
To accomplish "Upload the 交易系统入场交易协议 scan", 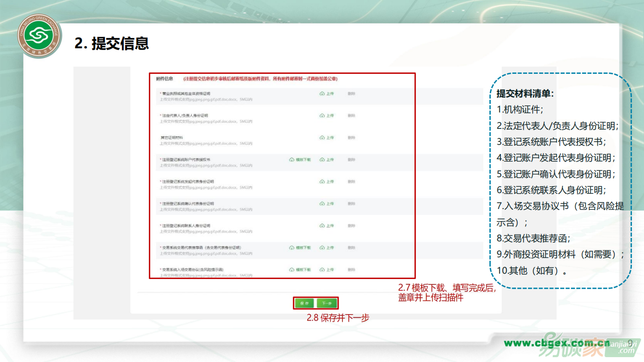I will [327, 270].
